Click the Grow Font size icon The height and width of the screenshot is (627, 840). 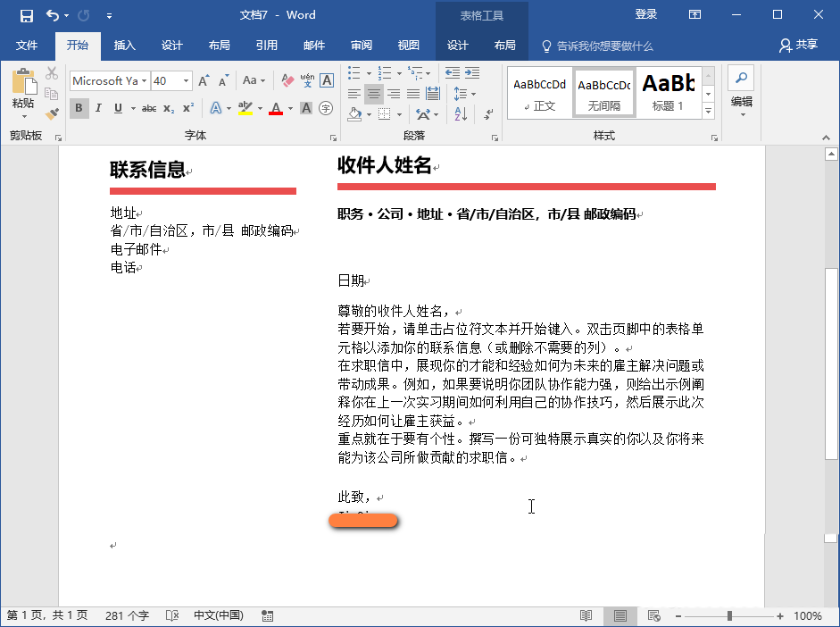[204, 80]
